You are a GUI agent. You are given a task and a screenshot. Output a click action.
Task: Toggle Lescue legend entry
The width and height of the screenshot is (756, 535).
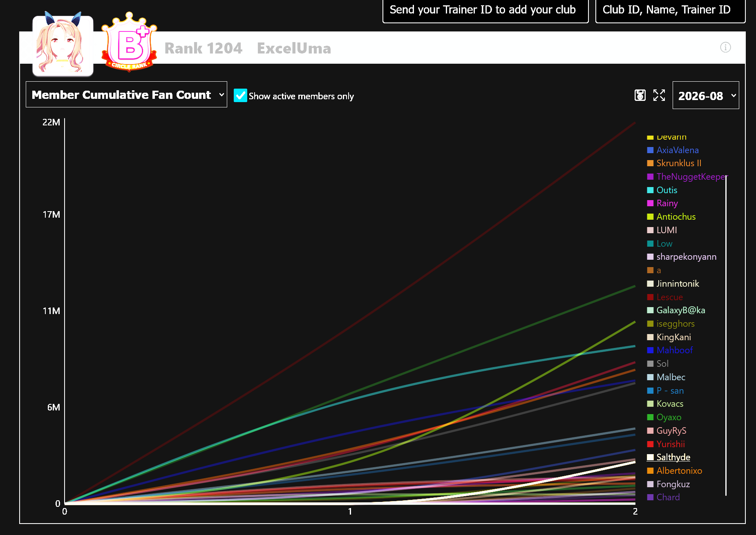[x=665, y=297]
